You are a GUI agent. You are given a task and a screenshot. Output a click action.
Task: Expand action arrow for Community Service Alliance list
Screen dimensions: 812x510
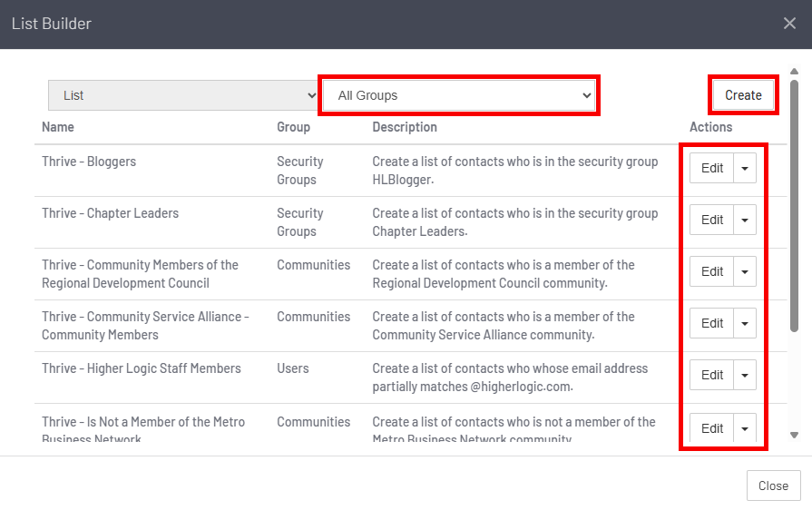tap(745, 323)
